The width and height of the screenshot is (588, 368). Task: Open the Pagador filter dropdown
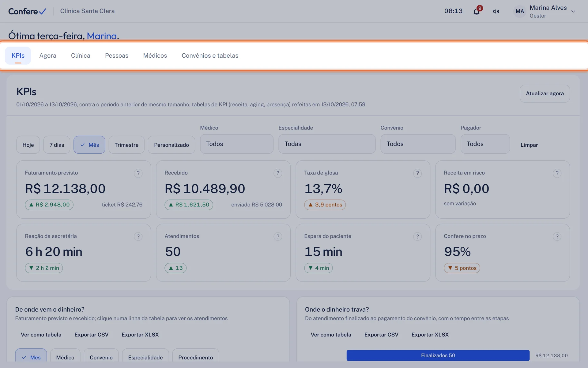tap(485, 144)
